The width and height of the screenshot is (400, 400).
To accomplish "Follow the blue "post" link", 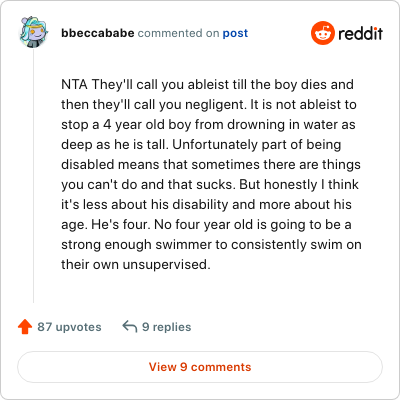I will click(235, 33).
